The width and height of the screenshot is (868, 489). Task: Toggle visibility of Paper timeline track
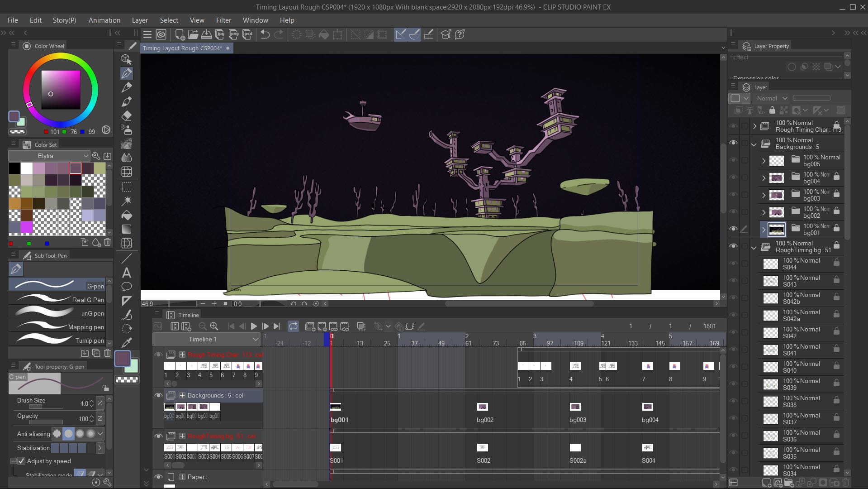(x=158, y=477)
